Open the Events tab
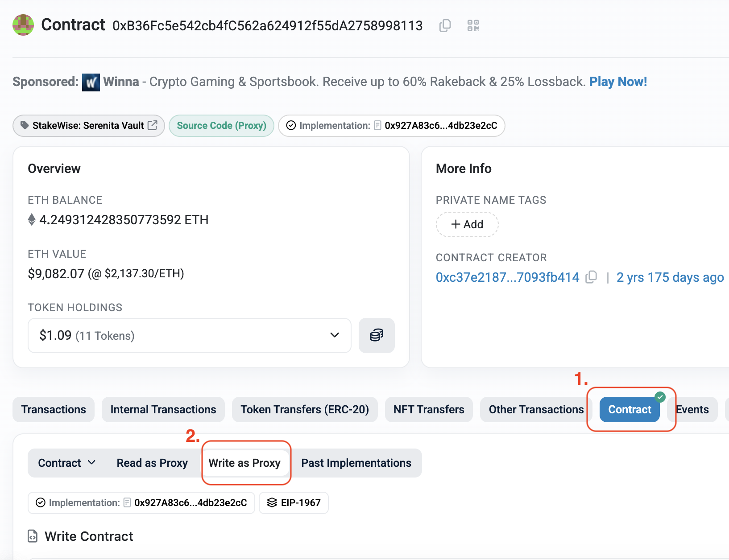Screen dimensions: 729x560 692,409
